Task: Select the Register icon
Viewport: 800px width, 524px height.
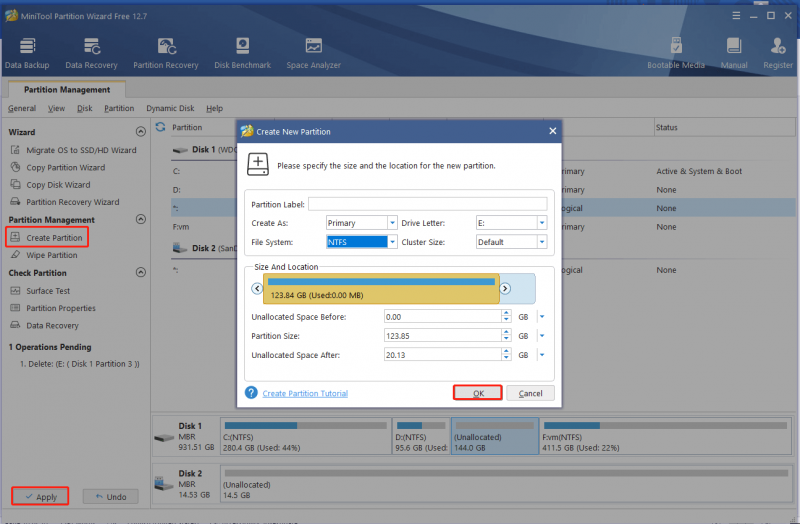Action: tap(778, 53)
